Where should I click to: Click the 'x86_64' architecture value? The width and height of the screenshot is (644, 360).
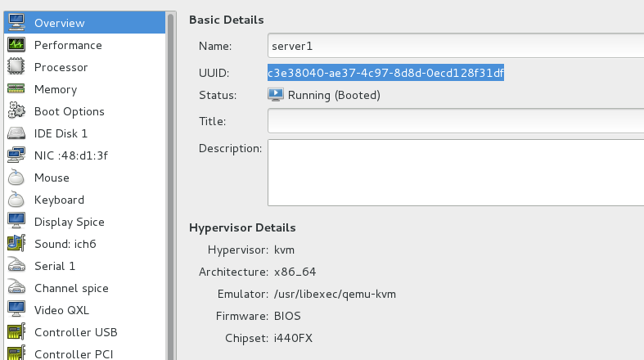point(295,272)
